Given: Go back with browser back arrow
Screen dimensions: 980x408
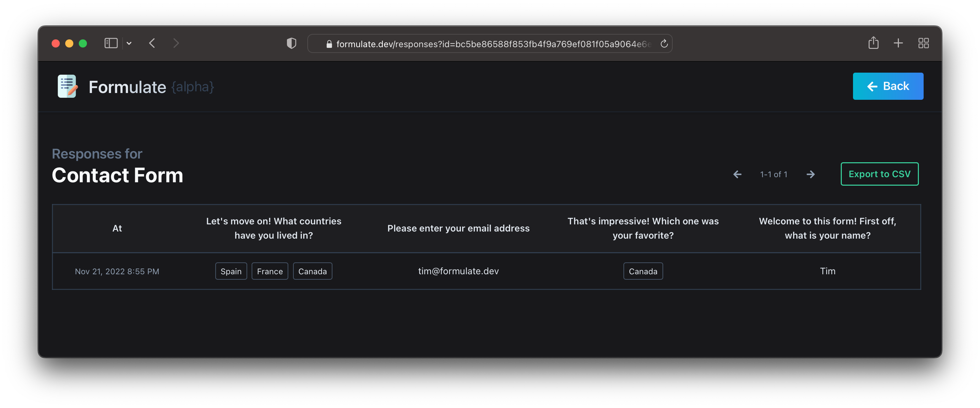Looking at the screenshot, I should (x=152, y=43).
